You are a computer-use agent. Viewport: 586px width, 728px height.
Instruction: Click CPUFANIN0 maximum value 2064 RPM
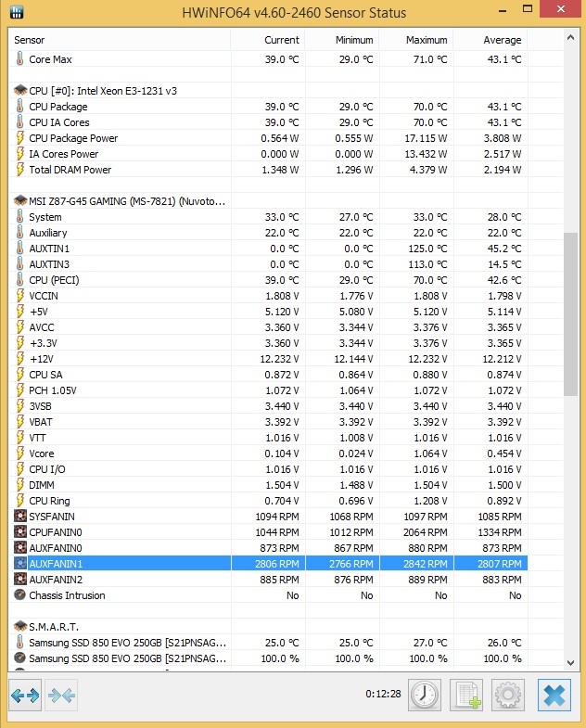[426, 532]
